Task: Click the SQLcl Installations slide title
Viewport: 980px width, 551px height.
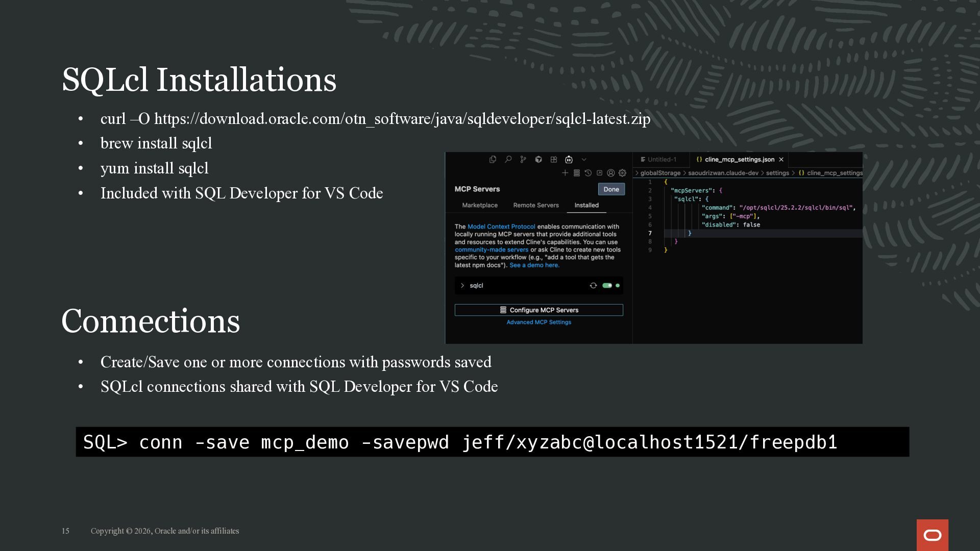Action: pyautogui.click(x=199, y=80)
